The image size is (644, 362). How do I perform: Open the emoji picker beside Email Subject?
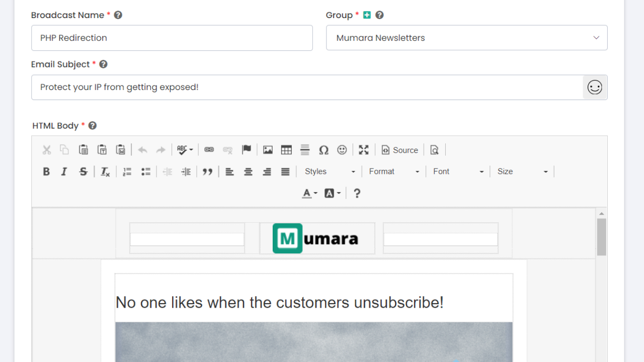(x=595, y=87)
